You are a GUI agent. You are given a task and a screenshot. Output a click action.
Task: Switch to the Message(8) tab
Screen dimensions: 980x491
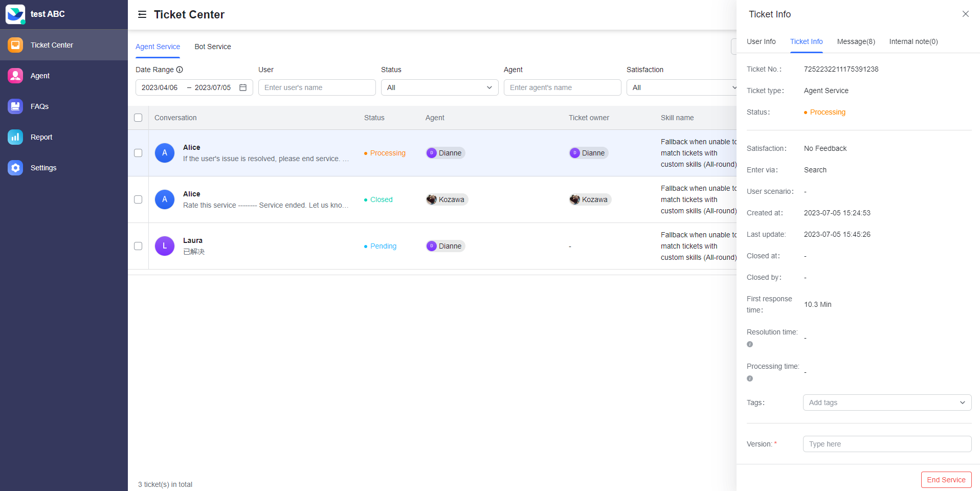click(x=855, y=41)
